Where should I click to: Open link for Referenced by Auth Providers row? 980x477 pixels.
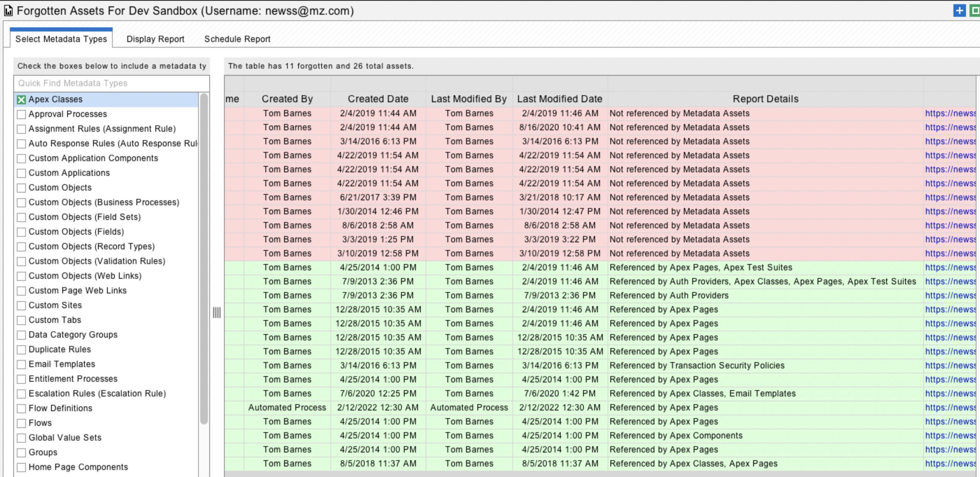(x=950, y=296)
